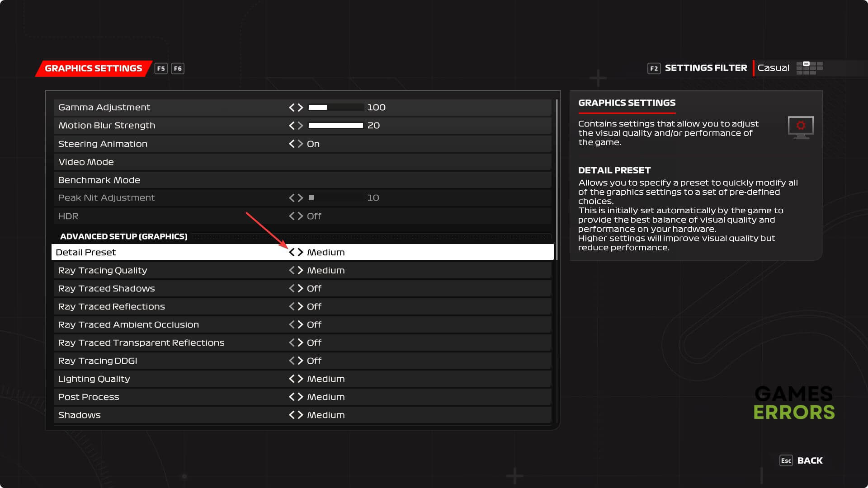Click right arrow for Detail Preset

coord(300,252)
